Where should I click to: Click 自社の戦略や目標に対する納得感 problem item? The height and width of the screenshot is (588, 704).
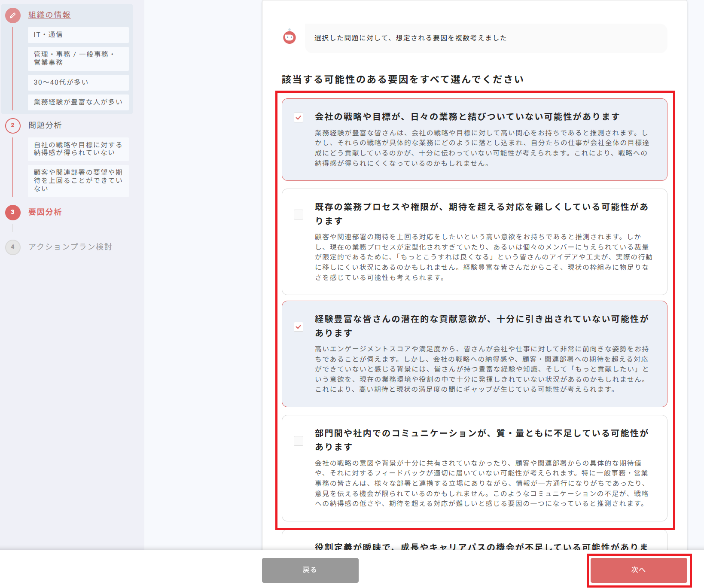tap(78, 149)
